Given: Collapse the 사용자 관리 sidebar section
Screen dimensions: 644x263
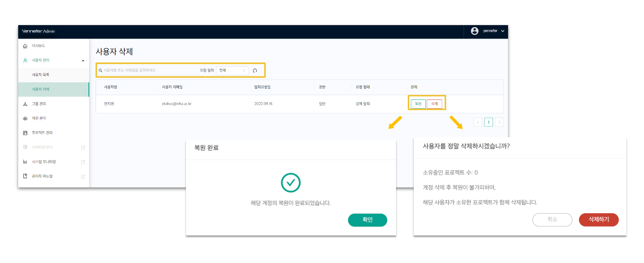Looking at the screenshot, I should [x=83, y=60].
